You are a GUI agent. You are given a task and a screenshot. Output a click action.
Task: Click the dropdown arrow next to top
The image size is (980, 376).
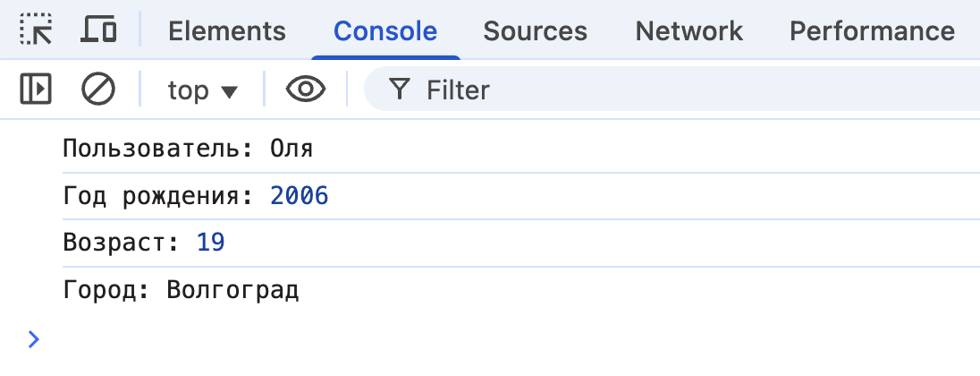pos(229,91)
